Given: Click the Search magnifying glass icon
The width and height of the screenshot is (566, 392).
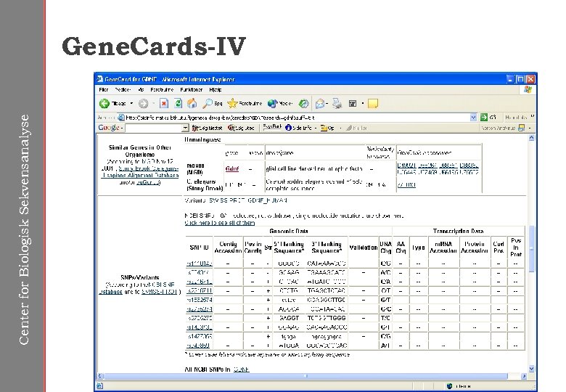Looking at the screenshot, I should (x=208, y=104).
